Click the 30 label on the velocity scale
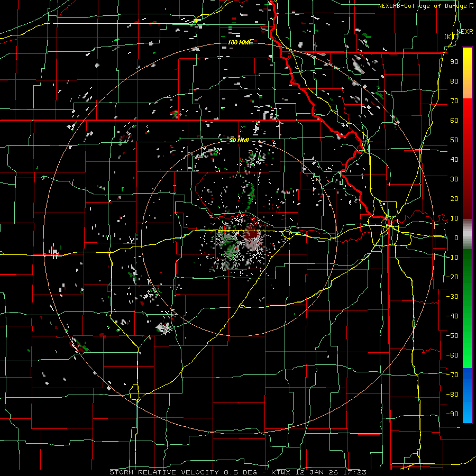The height and width of the screenshot is (476, 476). 454,179
